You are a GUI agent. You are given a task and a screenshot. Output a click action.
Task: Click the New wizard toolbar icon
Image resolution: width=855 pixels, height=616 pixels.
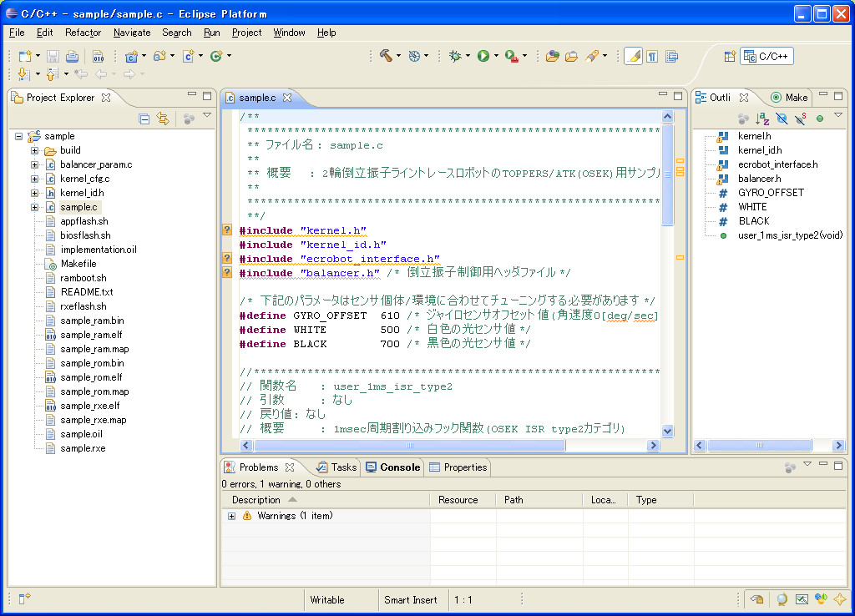(24, 56)
